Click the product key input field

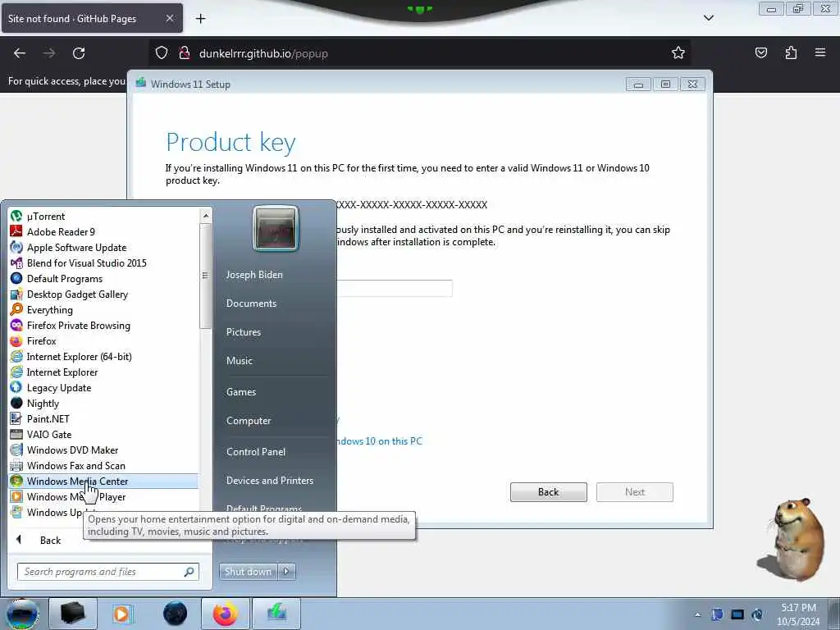(x=395, y=288)
